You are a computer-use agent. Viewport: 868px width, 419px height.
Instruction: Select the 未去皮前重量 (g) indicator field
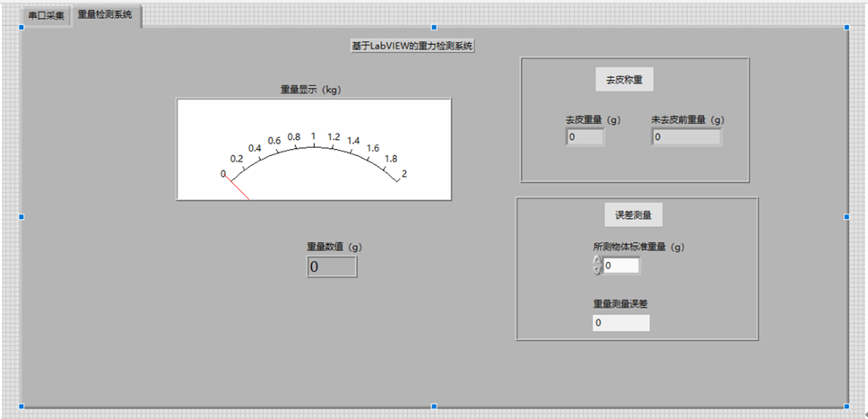(687, 137)
